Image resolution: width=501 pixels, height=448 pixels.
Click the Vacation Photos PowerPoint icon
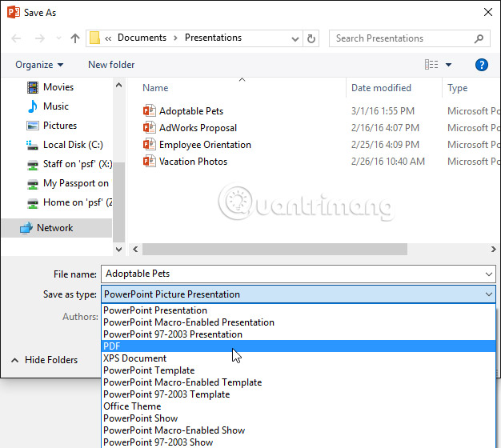click(149, 162)
